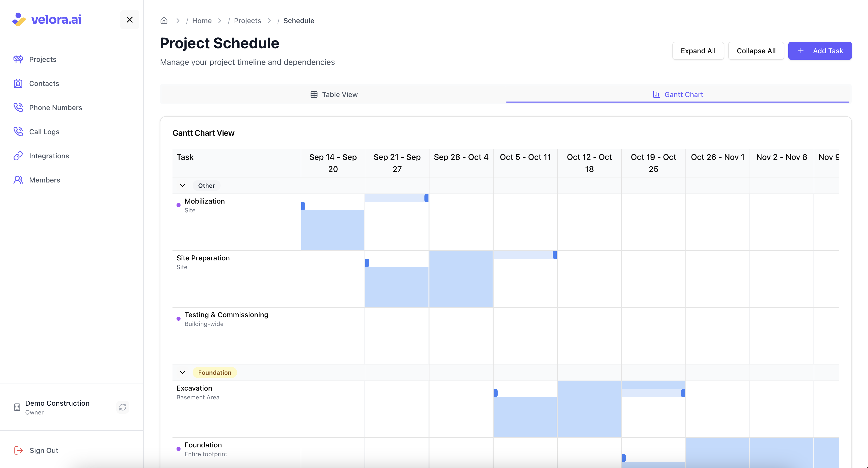Click the Gantt Chart bar-graph icon
This screenshot has height=468, width=868.
coord(656,95)
